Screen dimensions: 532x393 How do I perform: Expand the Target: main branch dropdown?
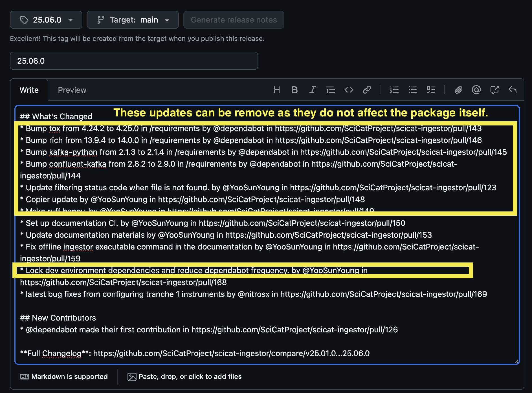pyautogui.click(x=133, y=20)
